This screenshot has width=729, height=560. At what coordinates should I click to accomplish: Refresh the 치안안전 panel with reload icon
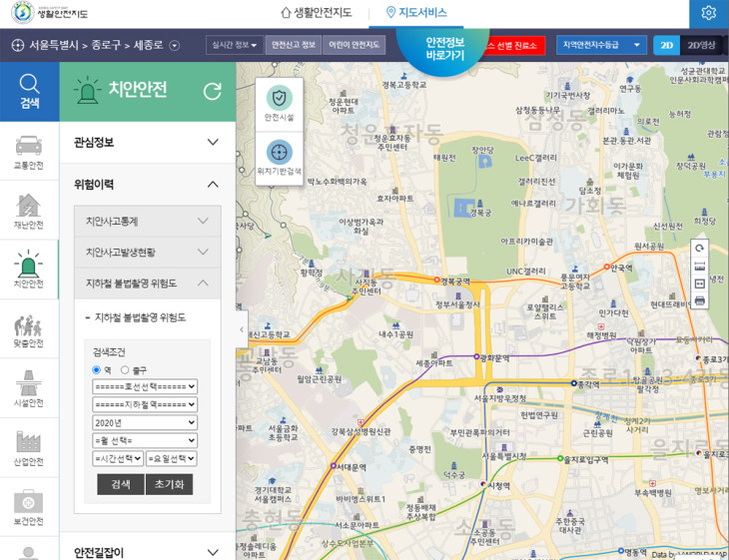pos(212,91)
